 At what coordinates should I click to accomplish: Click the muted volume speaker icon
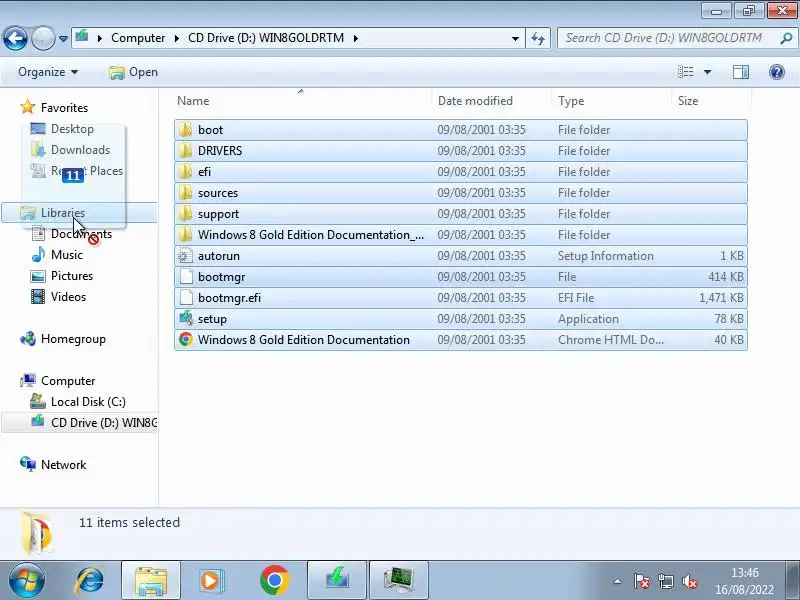(690, 581)
